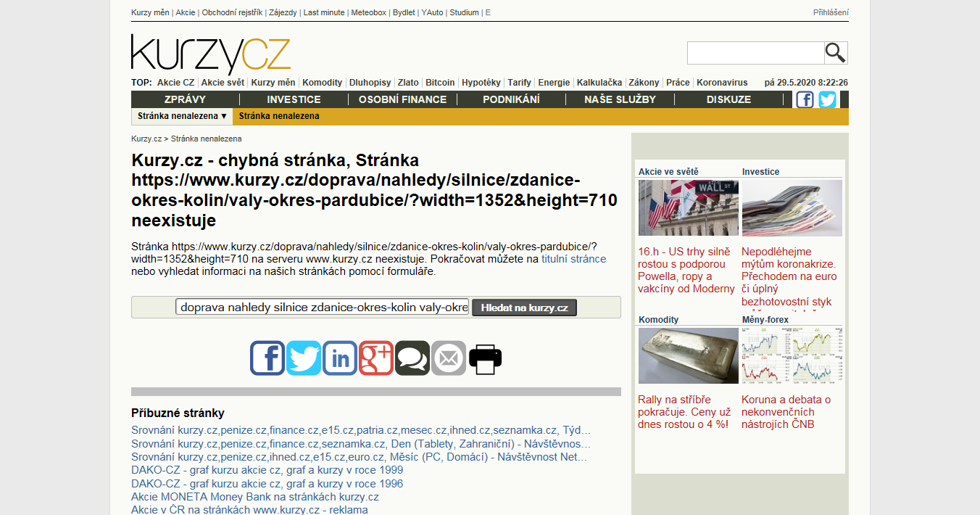Click the 'titulní stránce' link

[573, 259]
